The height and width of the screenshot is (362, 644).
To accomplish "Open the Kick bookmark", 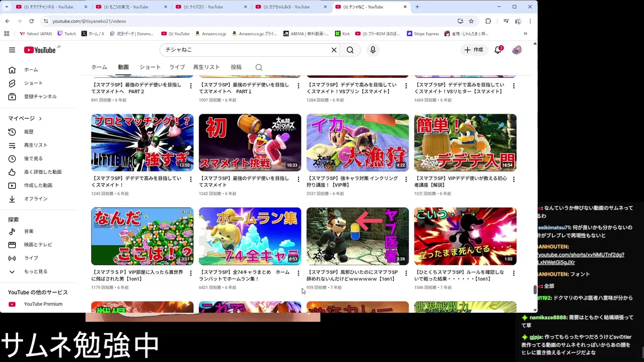I will tap(342, 34).
